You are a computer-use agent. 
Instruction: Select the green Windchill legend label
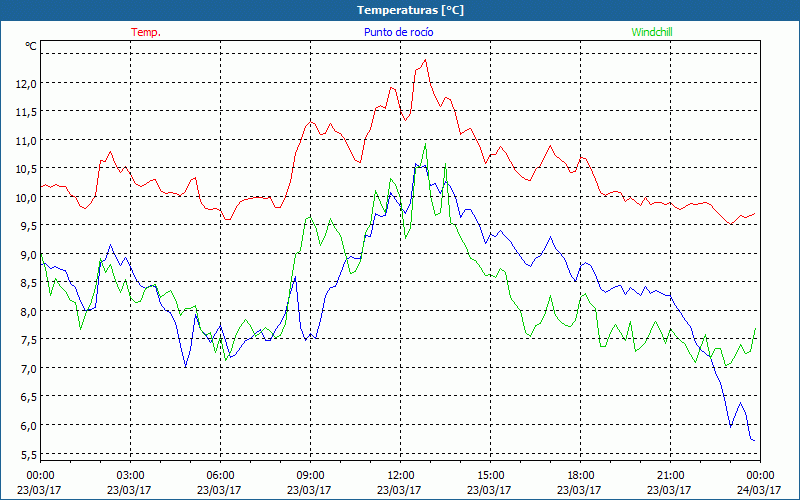click(x=652, y=32)
